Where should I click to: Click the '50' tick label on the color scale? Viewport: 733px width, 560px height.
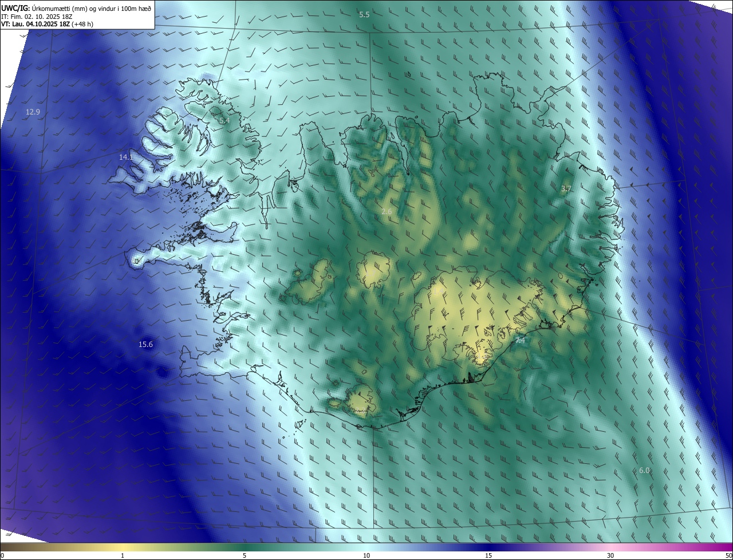[x=728, y=555]
